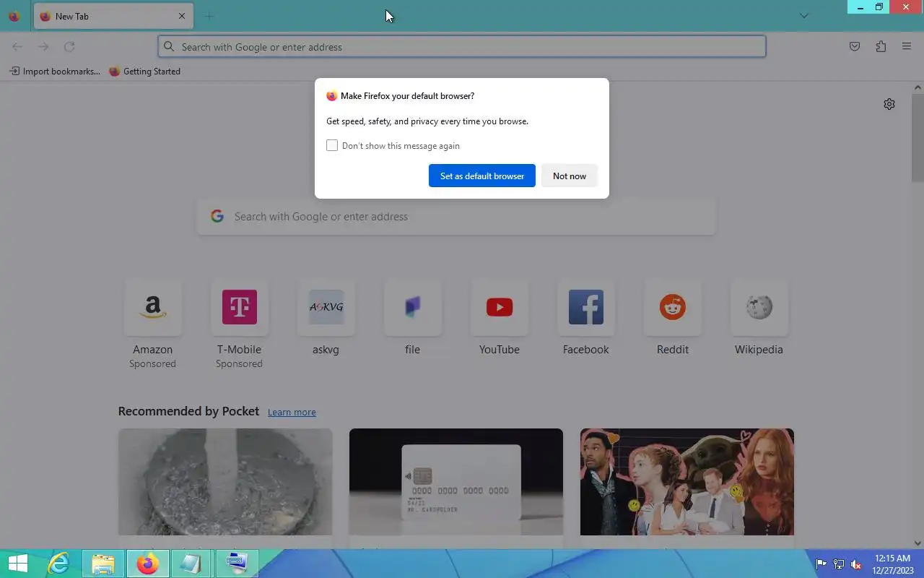This screenshot has height=578, width=924.
Task: Click Import bookmarks in bookmarks toolbar
Action: (55, 72)
